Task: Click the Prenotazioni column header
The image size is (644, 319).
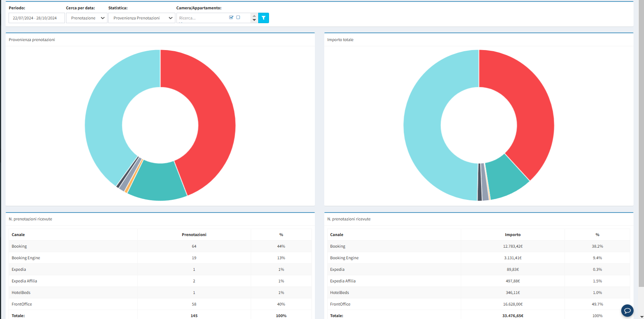Action: (x=194, y=235)
